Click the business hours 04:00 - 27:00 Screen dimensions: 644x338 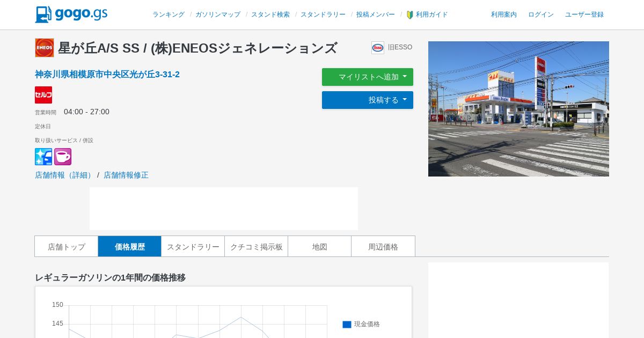pos(86,112)
